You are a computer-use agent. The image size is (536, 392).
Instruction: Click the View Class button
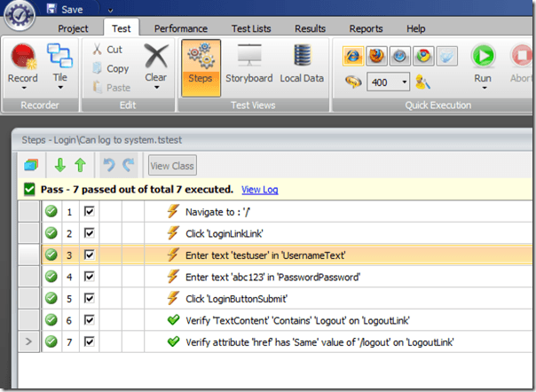pos(172,165)
